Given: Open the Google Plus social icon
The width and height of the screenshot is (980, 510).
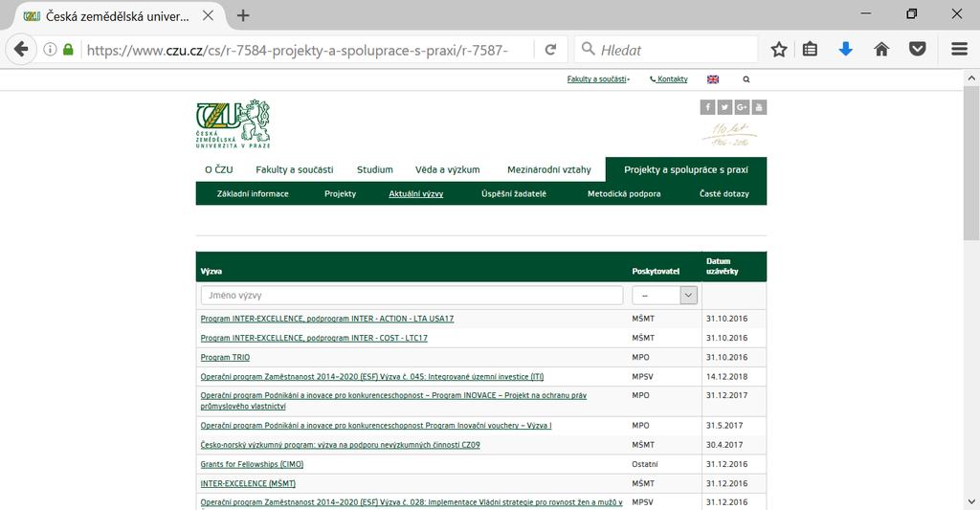Looking at the screenshot, I should [x=742, y=107].
